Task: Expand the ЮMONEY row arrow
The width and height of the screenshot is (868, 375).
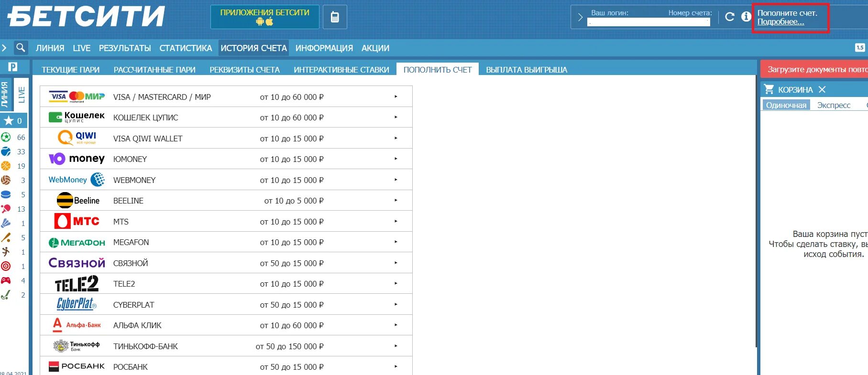Action: pyautogui.click(x=396, y=159)
